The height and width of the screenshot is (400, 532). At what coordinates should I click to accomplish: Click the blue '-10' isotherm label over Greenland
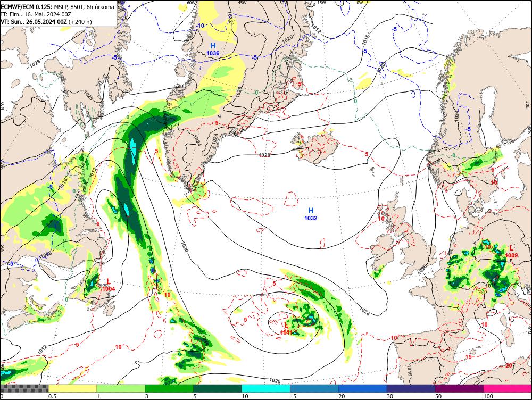pos(200,26)
